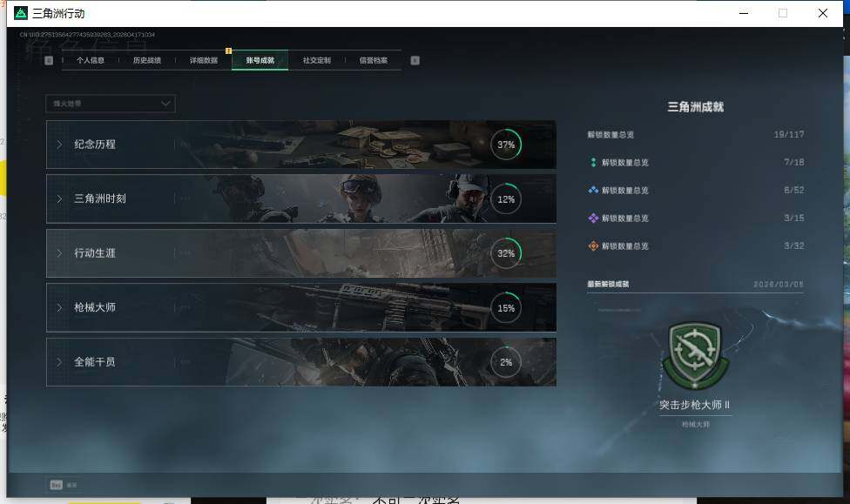
Task: Click the 返回 button next to Esc
Action: coord(71,485)
